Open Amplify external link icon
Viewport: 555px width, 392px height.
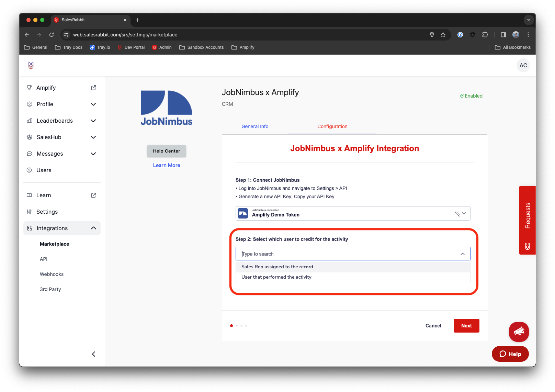pyautogui.click(x=93, y=88)
